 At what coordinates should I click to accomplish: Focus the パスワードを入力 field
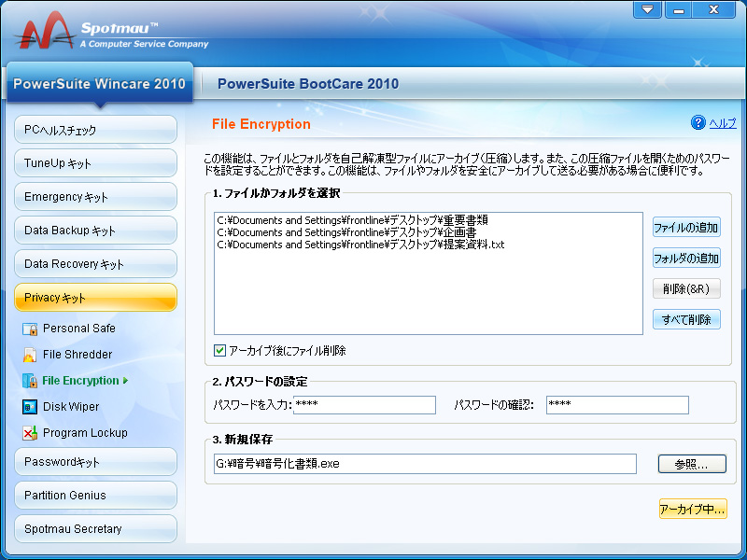point(364,405)
